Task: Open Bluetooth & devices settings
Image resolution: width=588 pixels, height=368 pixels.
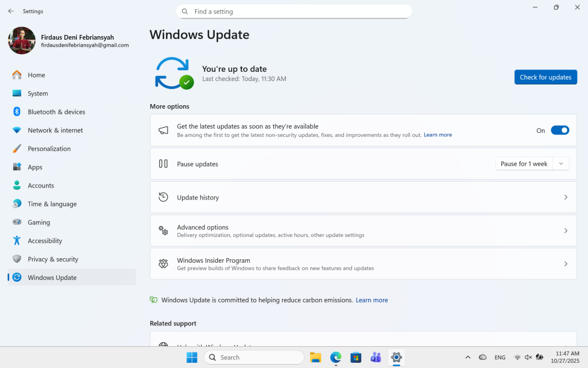Action: [x=72, y=112]
